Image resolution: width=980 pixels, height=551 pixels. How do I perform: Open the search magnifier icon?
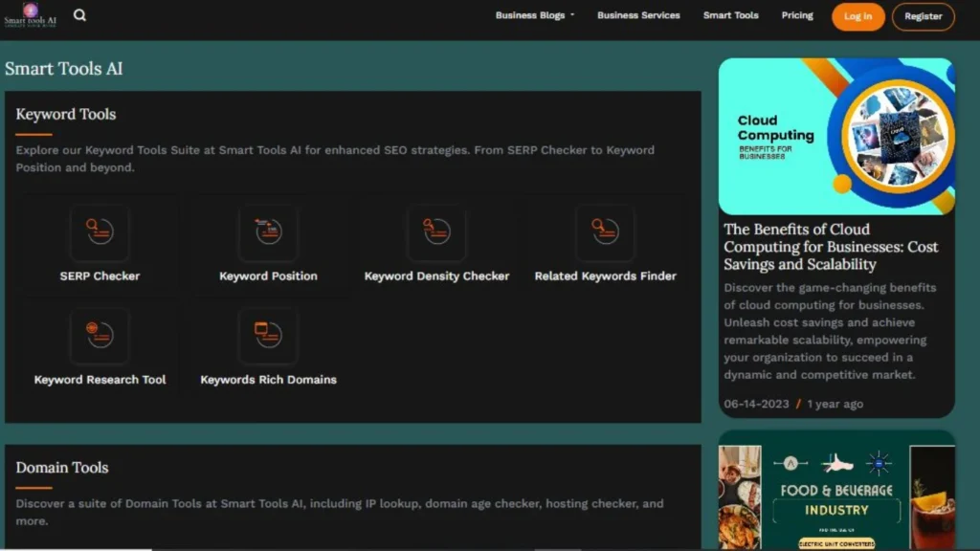[79, 15]
